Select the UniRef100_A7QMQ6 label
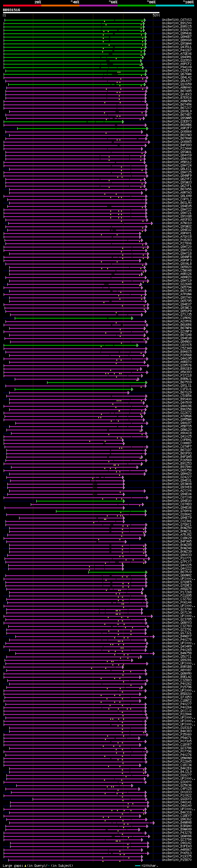This screenshot has width=197, height=868. point(177,416)
